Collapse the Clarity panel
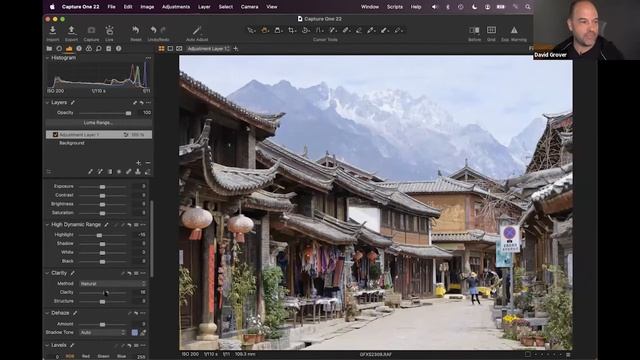640x360 pixels. click(47, 273)
